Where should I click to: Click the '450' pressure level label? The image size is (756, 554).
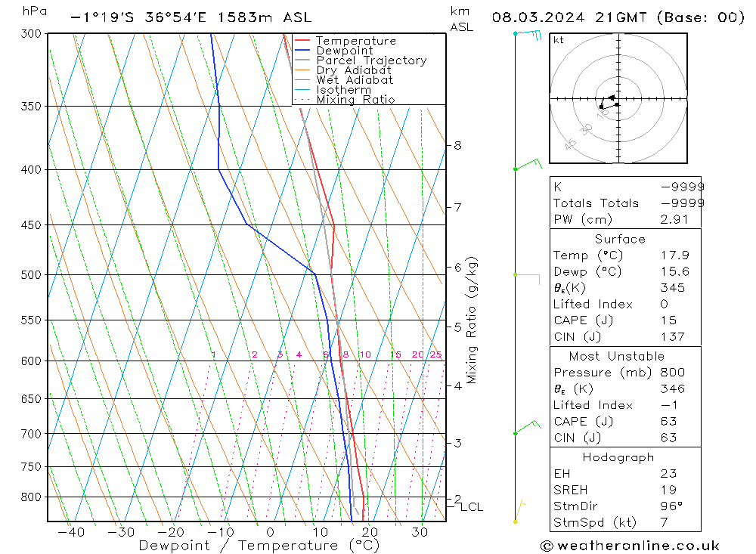click(31, 225)
